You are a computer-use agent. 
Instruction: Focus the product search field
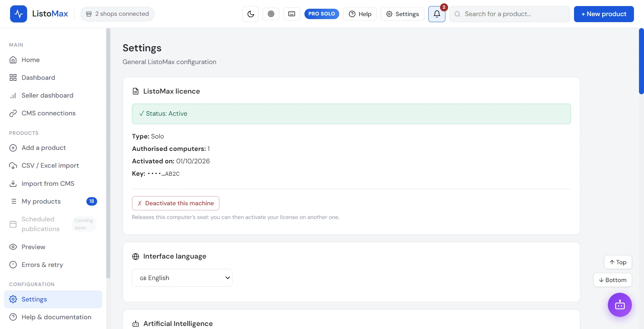pyautogui.click(x=510, y=14)
